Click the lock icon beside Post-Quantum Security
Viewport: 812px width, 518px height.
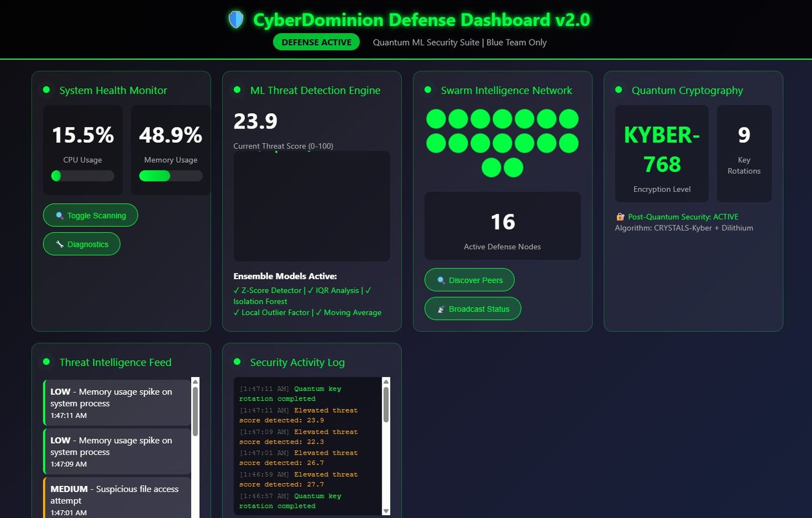click(x=620, y=216)
